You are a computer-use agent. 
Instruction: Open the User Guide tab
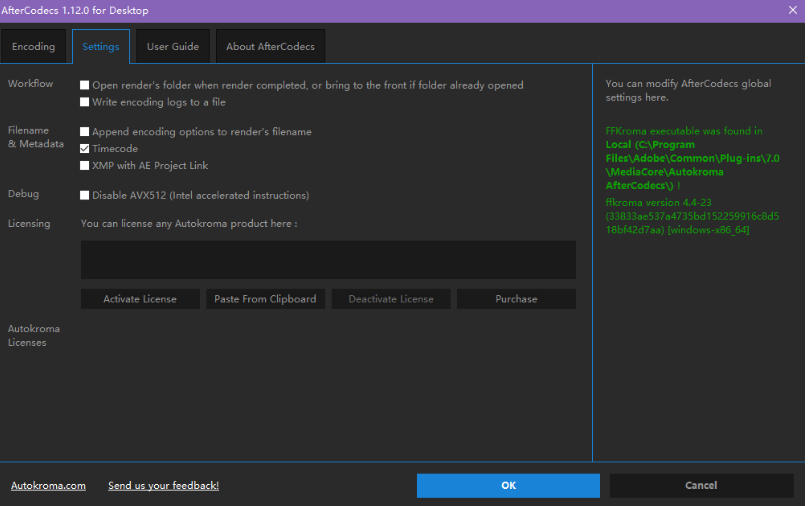172,47
